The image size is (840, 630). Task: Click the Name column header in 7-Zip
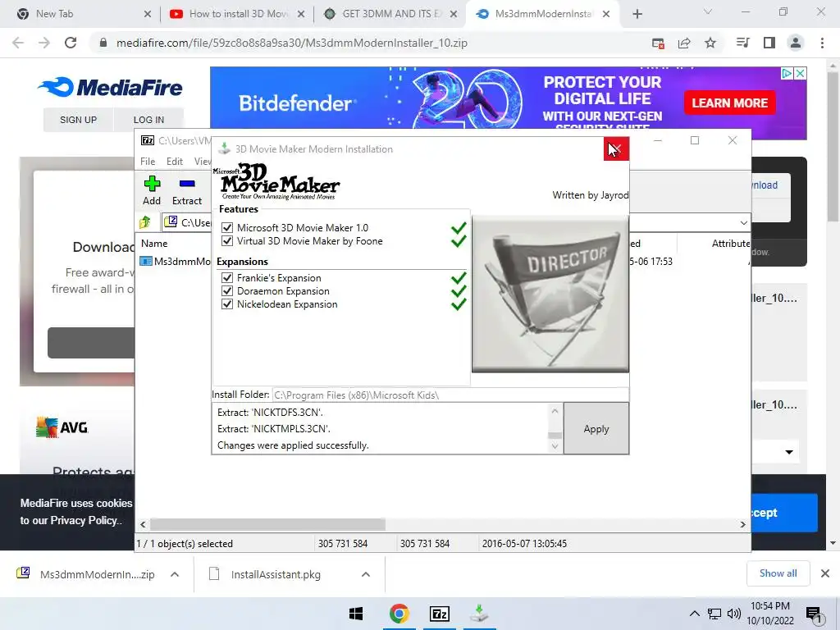pyautogui.click(x=154, y=243)
